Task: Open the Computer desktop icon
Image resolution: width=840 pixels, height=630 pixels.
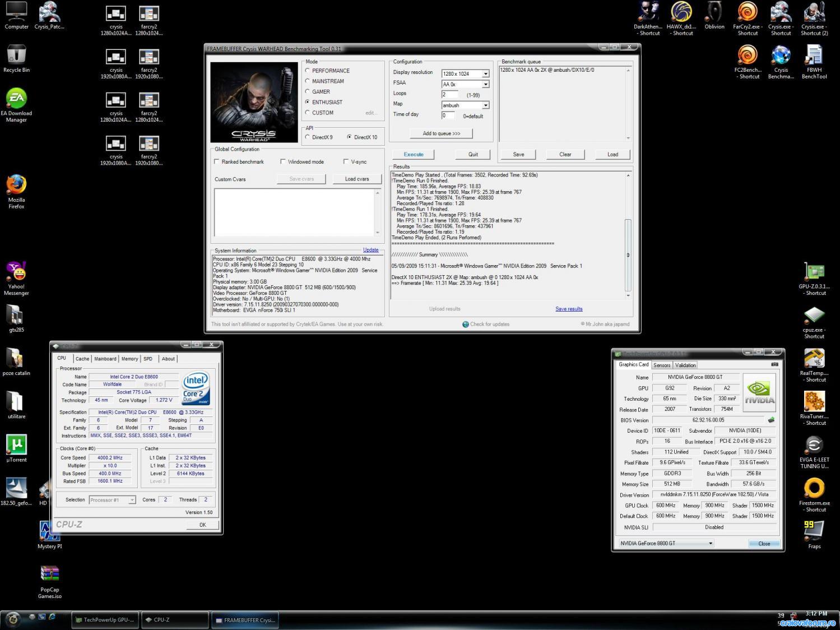Action: point(16,16)
